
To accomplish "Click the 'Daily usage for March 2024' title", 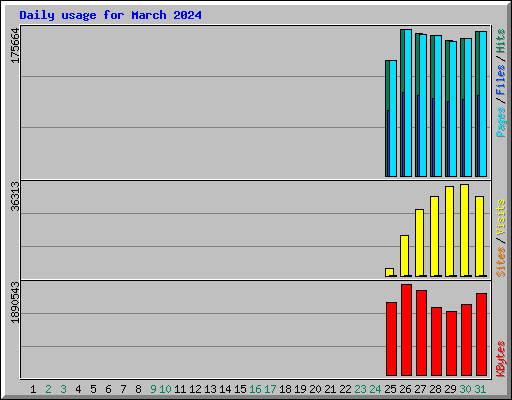I will (x=110, y=15).
